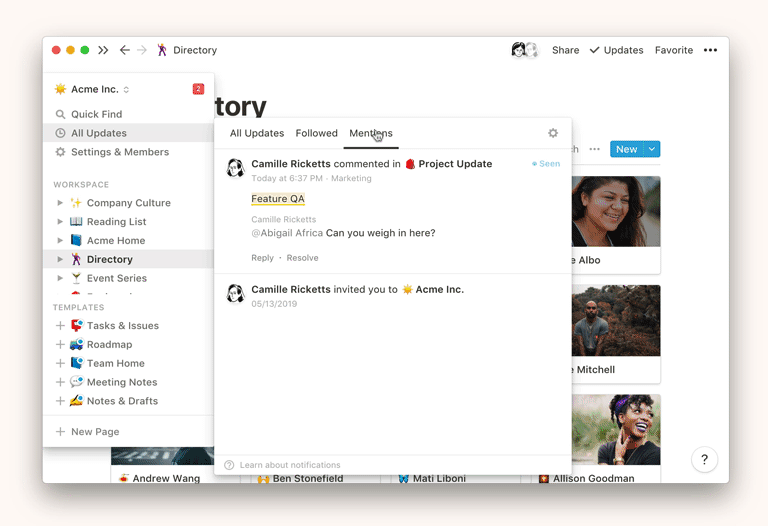768x526 pixels.
Task: Open Learn about notifications link
Action: [x=289, y=465]
